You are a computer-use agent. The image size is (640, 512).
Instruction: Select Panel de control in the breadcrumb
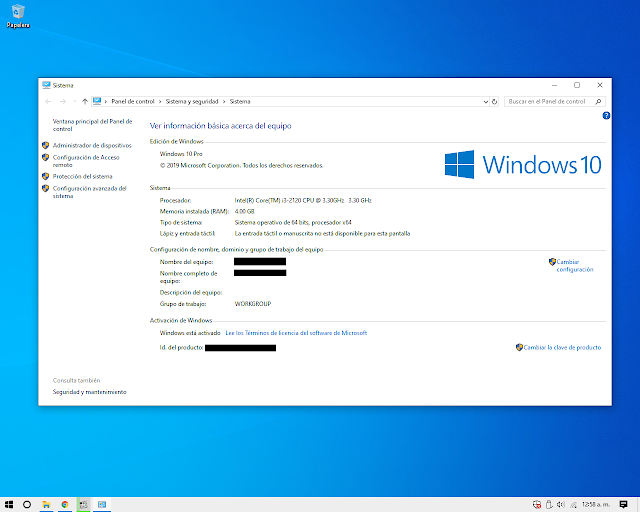tap(133, 101)
